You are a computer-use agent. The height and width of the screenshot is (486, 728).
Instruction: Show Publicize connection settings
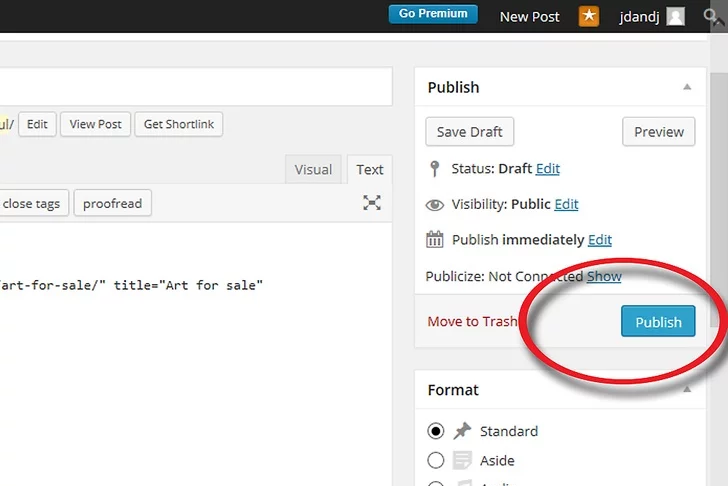point(603,276)
